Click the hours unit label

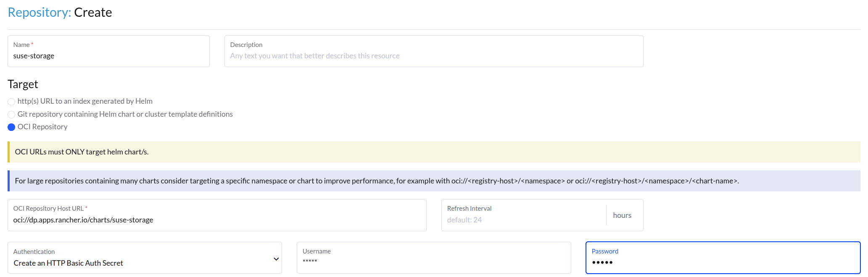click(622, 215)
